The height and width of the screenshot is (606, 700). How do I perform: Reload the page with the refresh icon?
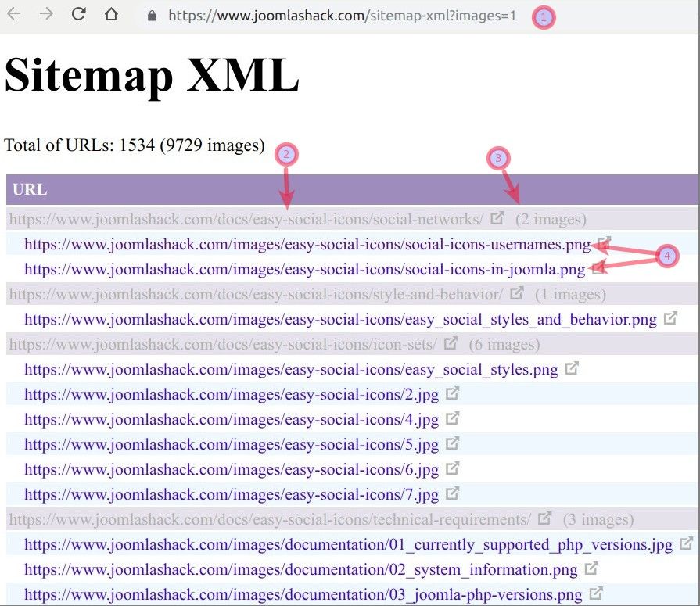(x=78, y=14)
